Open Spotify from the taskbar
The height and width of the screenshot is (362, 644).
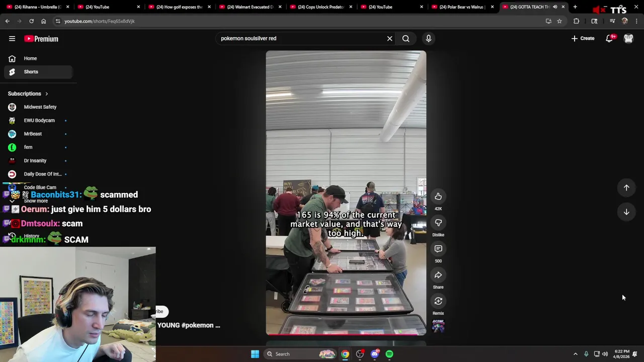coord(389,354)
